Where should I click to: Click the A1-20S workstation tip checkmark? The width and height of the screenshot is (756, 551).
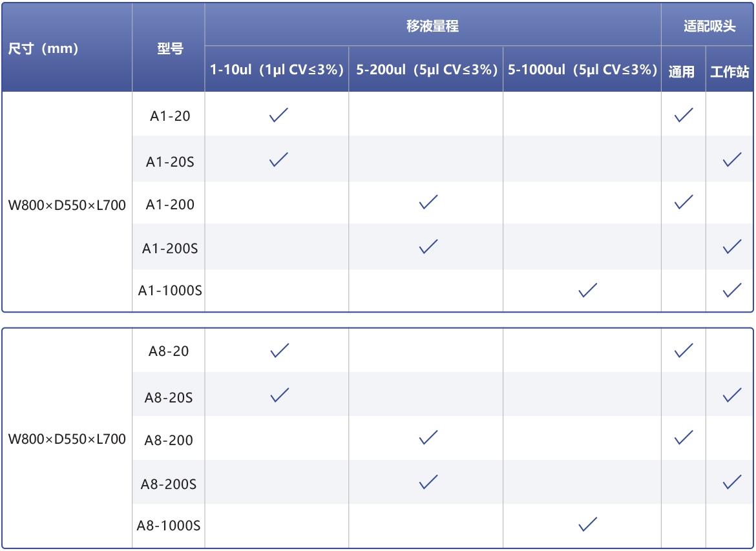click(x=732, y=160)
